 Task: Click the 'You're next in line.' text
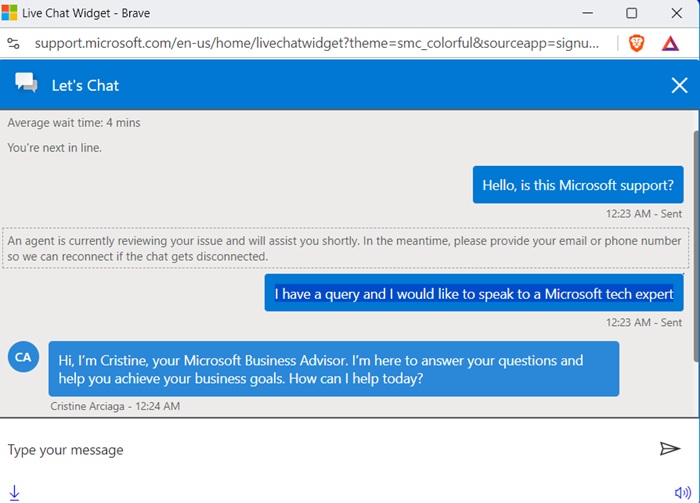54,148
